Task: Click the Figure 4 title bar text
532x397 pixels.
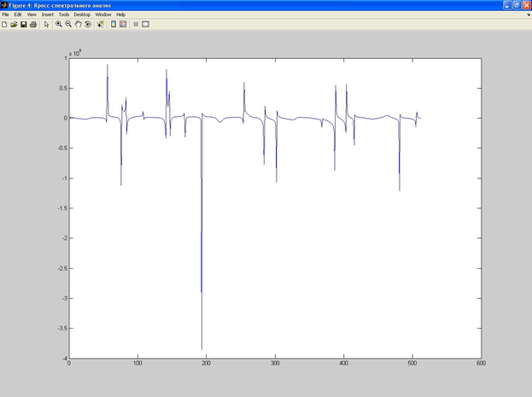Action: (60, 5)
